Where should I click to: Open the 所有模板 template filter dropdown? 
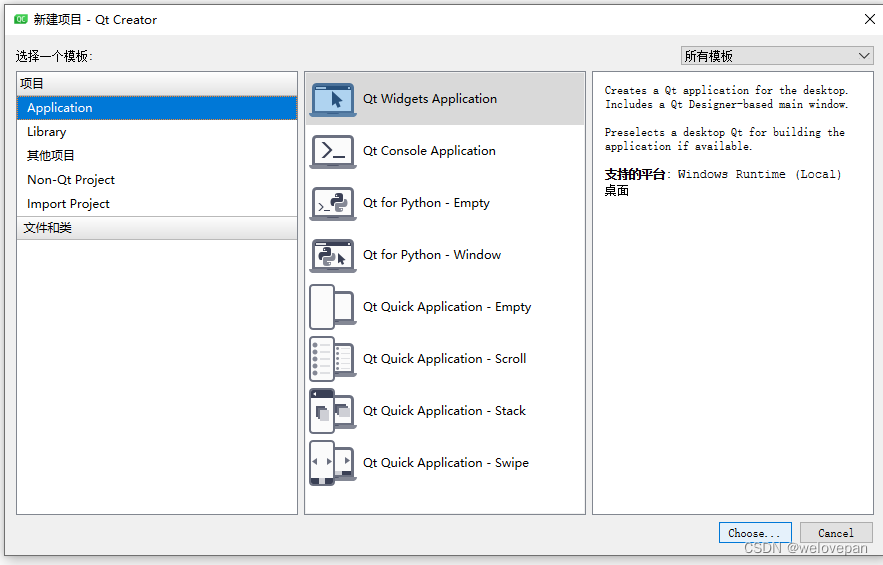pos(777,56)
